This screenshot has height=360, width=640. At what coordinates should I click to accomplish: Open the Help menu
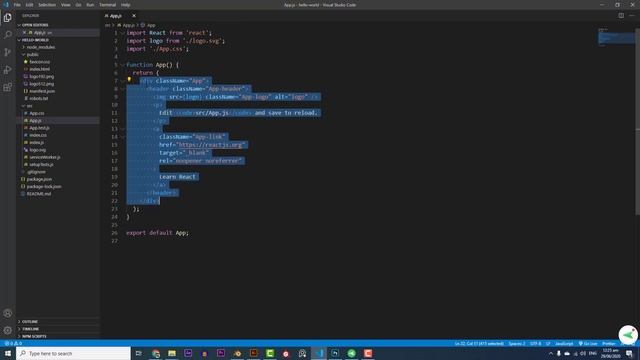click(125, 5)
